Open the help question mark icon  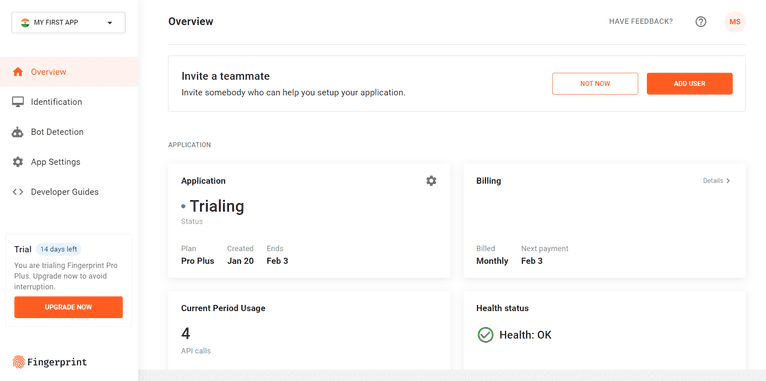(x=701, y=21)
